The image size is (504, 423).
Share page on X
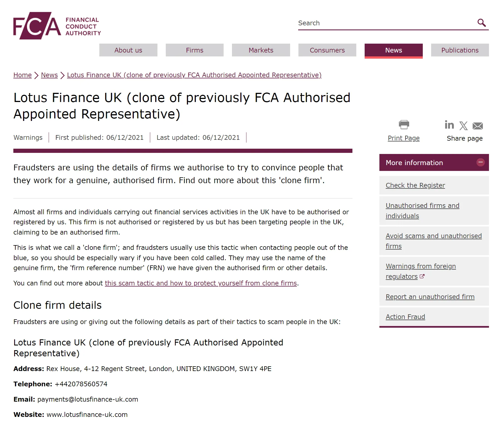pyautogui.click(x=463, y=126)
